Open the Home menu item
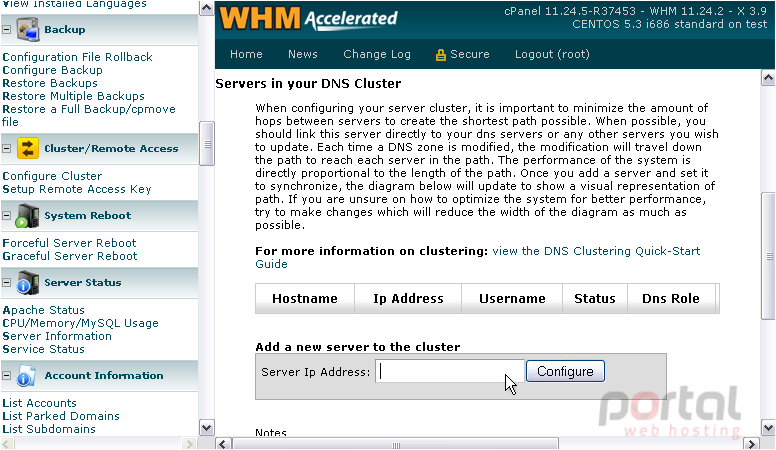This screenshot has height=450, width=776. click(246, 54)
